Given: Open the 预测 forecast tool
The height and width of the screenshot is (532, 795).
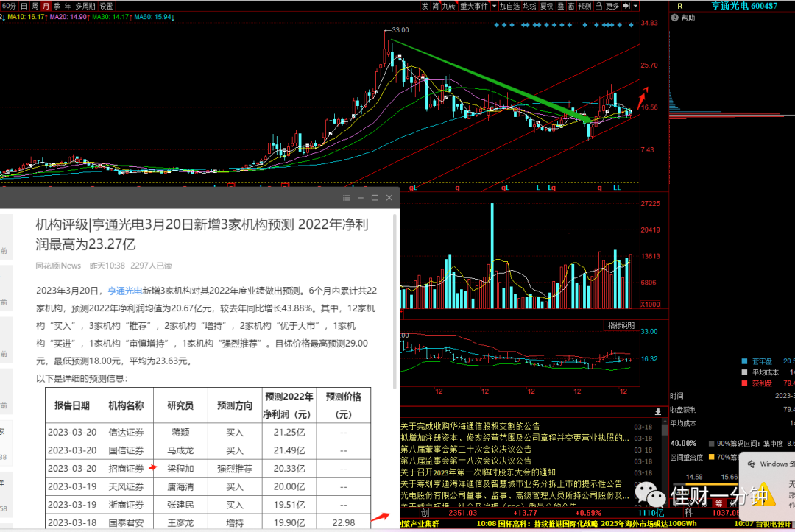Looking at the screenshot, I should pyautogui.click(x=584, y=6).
